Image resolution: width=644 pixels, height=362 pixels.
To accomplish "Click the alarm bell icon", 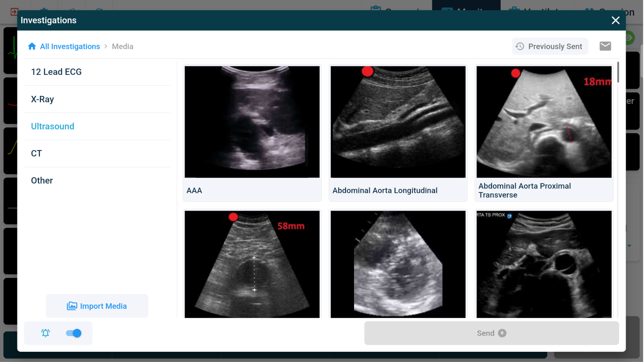I will pos(46,333).
